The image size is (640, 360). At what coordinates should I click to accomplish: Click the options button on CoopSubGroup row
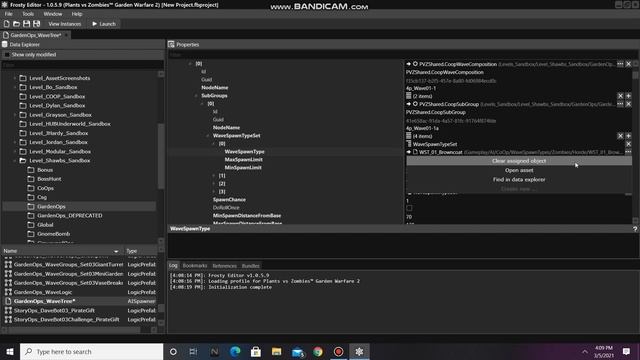point(620,104)
